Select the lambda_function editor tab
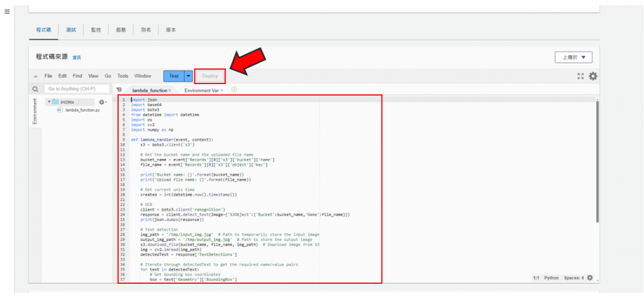Viewport: 644px width, 297px height. [150, 90]
